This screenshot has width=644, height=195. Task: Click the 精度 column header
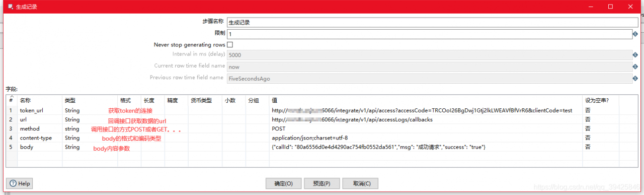click(176, 100)
